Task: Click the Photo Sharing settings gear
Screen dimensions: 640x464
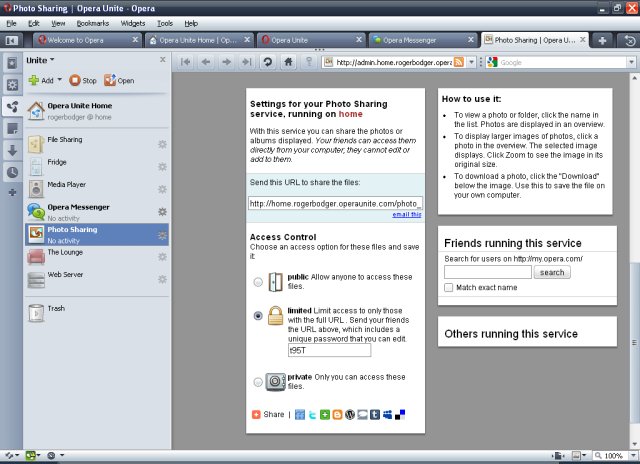Action: tap(162, 235)
